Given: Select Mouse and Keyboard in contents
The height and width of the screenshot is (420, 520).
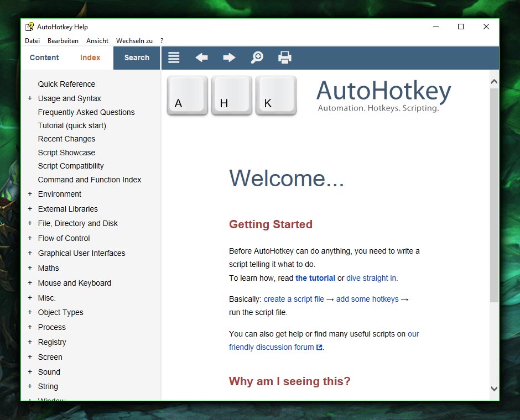Looking at the screenshot, I should pyautogui.click(x=75, y=283).
